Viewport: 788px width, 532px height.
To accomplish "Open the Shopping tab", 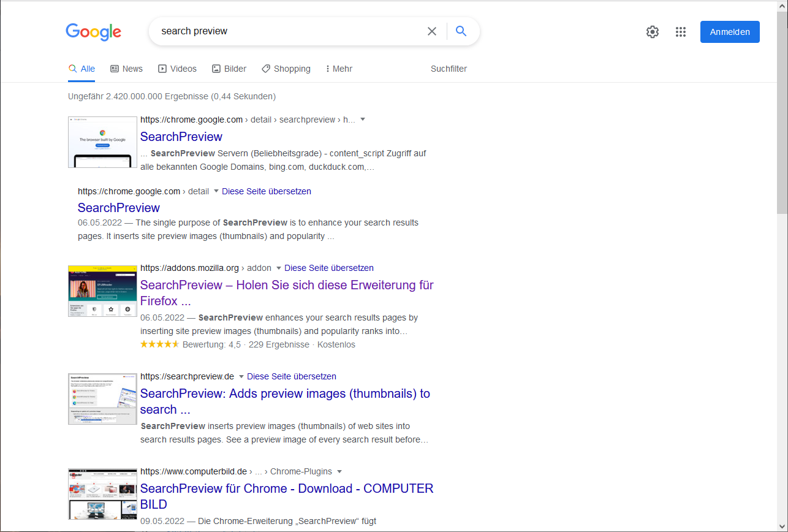I will [x=286, y=69].
